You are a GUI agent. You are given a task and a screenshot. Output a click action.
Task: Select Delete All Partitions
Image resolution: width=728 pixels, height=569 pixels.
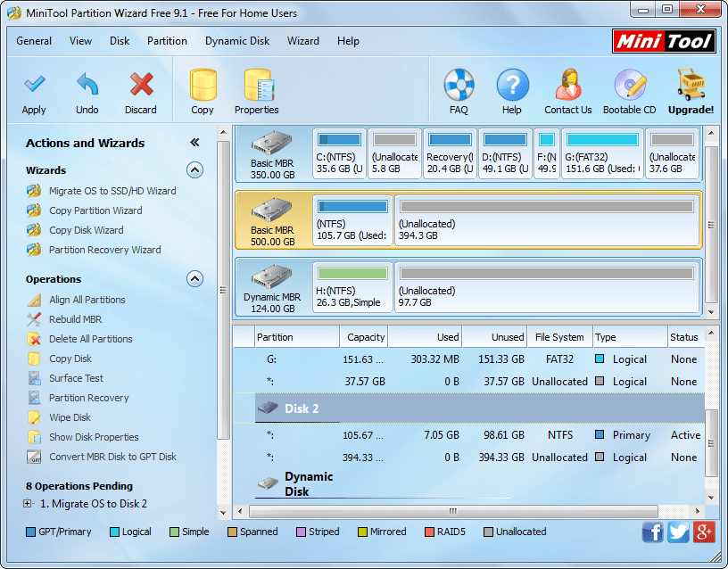(90, 339)
